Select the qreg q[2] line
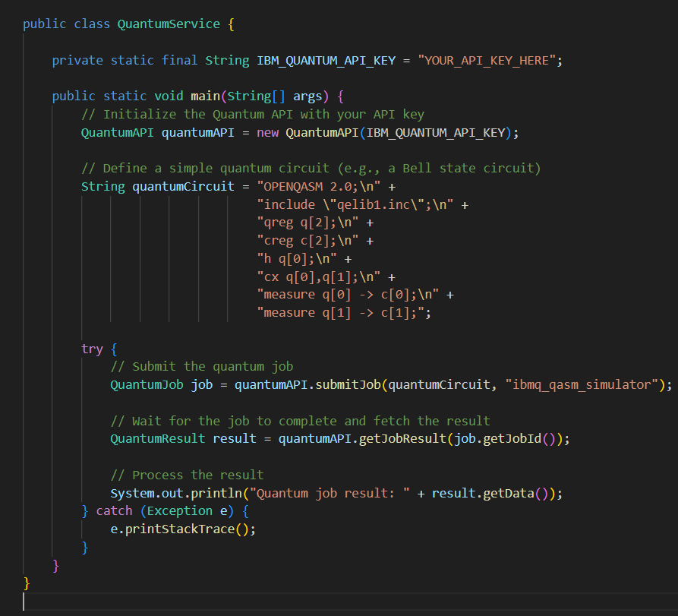678x616 pixels. (x=307, y=223)
